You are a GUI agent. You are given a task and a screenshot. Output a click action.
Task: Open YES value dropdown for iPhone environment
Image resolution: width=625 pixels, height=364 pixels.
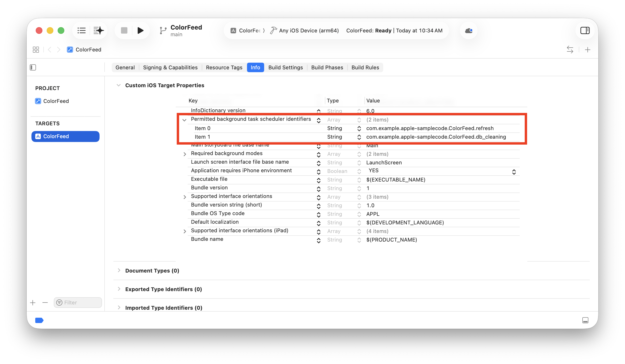514,172
